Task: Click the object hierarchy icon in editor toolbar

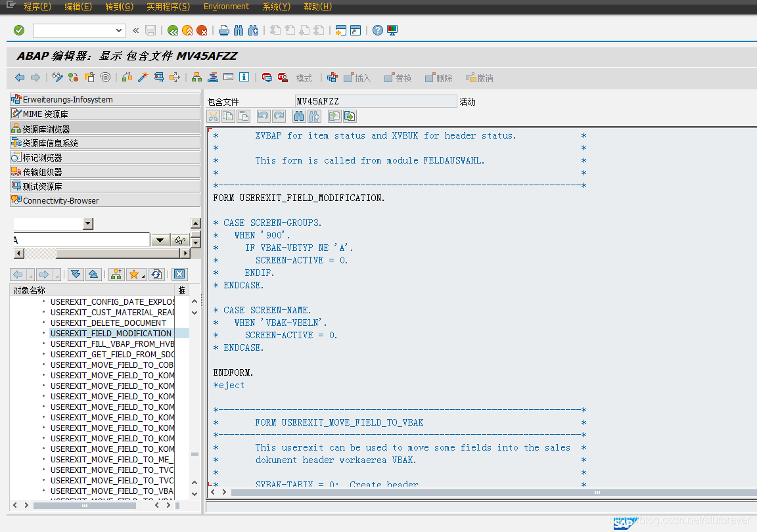Action: pos(196,78)
